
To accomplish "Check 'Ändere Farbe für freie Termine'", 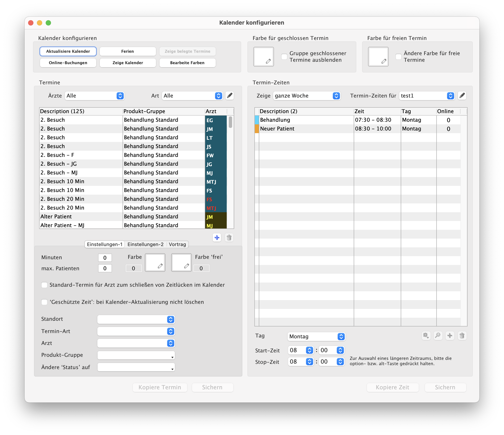I will pyautogui.click(x=399, y=57).
